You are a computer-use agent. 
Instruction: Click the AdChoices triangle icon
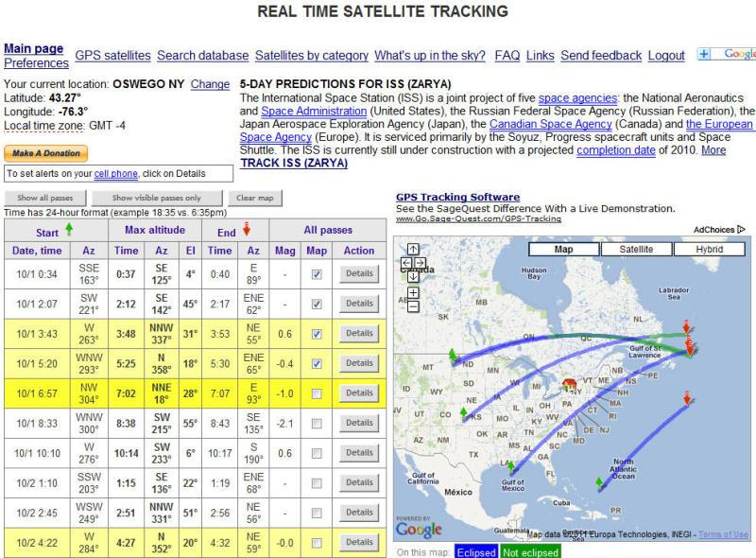tap(741, 229)
